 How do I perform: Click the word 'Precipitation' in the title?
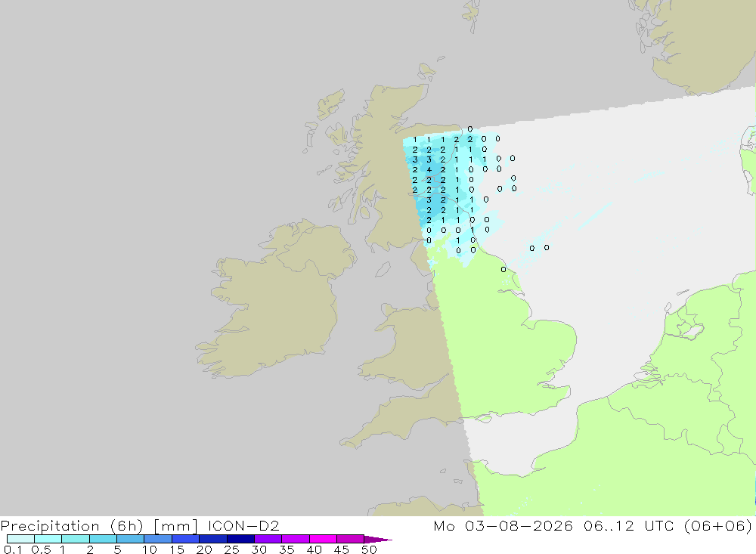point(50,526)
